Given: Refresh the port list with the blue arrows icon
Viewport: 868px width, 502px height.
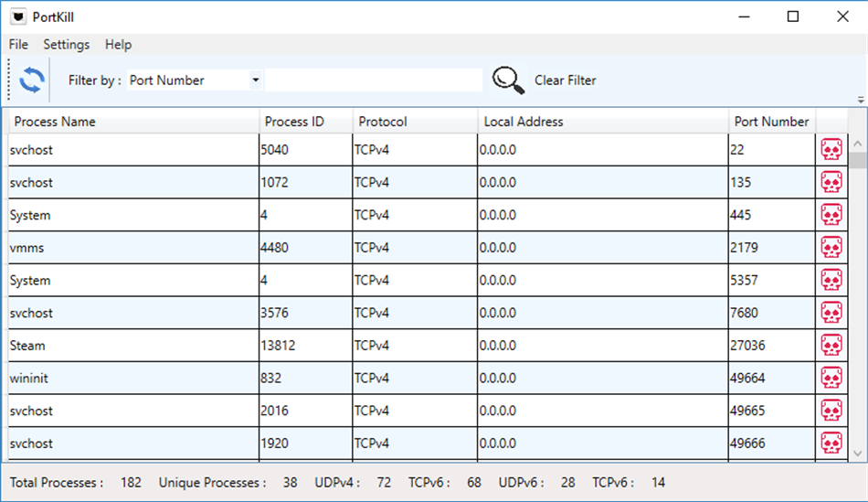Looking at the screenshot, I should 32,80.
